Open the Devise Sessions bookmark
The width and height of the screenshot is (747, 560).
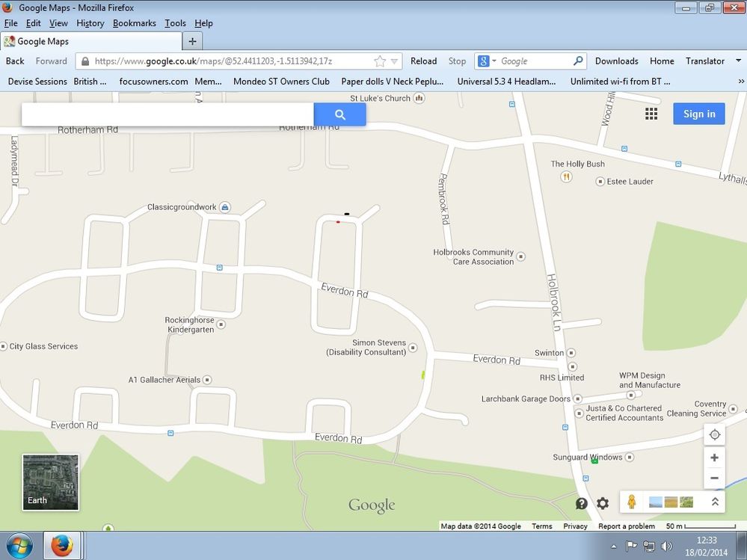pos(37,81)
